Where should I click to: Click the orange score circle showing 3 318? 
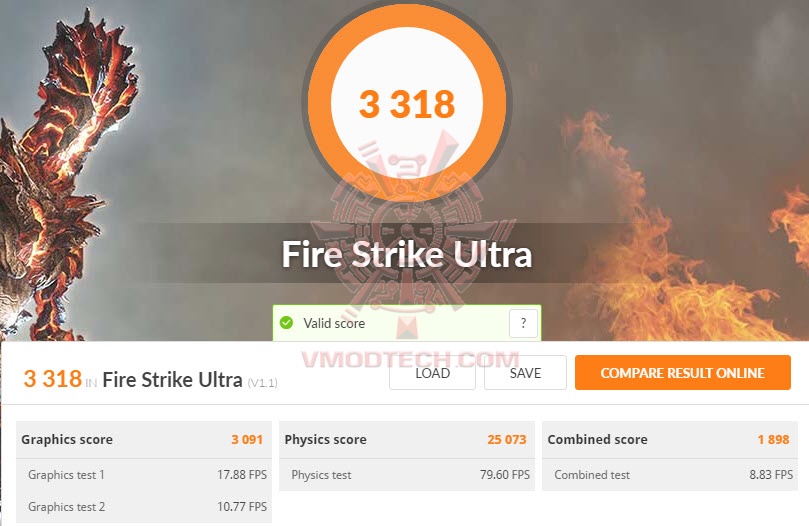pos(407,103)
